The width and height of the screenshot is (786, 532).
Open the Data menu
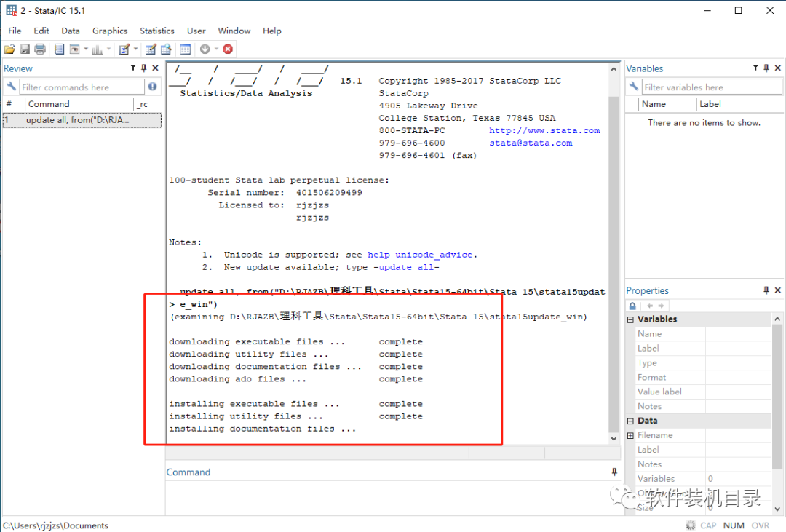pos(71,31)
